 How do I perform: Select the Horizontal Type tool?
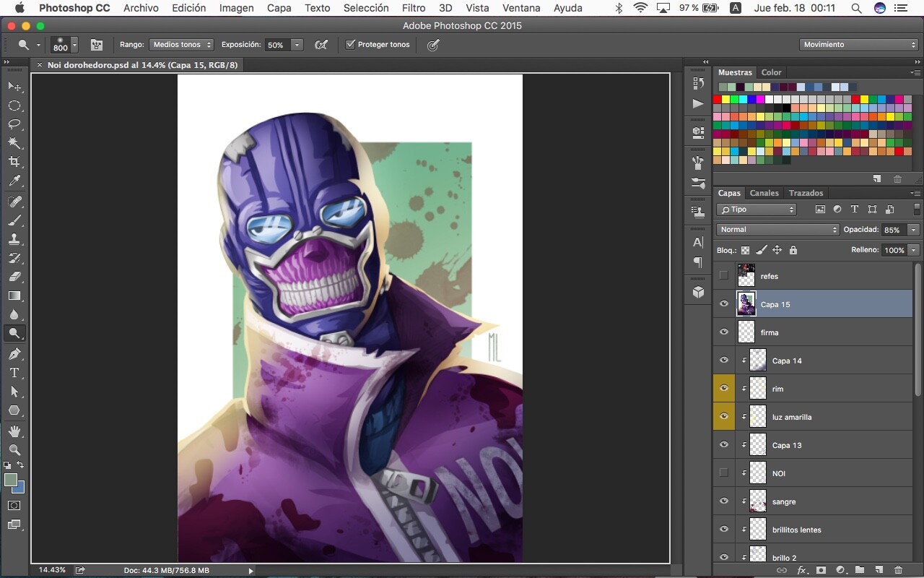point(14,373)
